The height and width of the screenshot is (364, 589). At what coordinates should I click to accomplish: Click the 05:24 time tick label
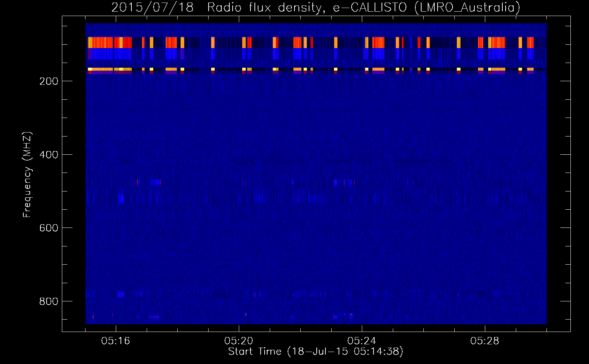362,341
